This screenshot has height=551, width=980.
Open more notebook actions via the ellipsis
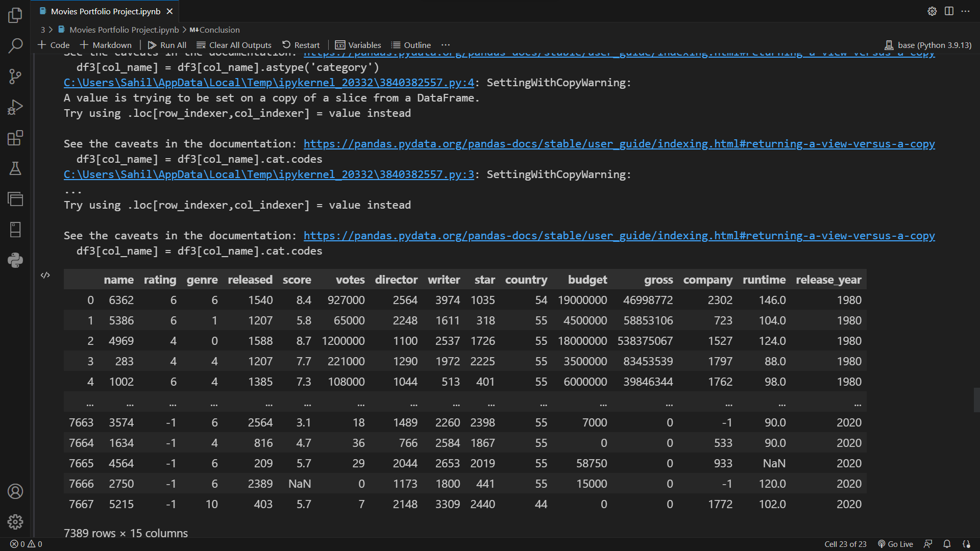coord(446,45)
